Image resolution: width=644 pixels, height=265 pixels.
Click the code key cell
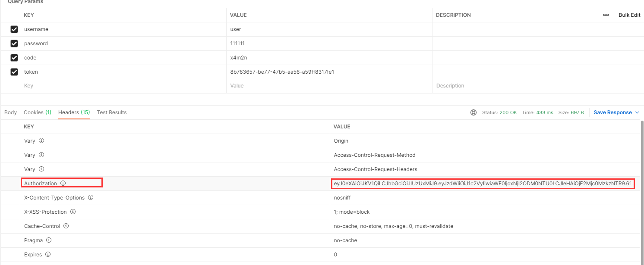click(x=123, y=58)
